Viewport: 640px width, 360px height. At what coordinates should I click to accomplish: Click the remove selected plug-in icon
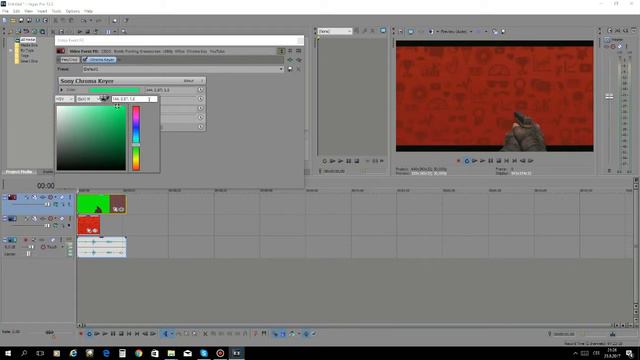click(x=299, y=60)
